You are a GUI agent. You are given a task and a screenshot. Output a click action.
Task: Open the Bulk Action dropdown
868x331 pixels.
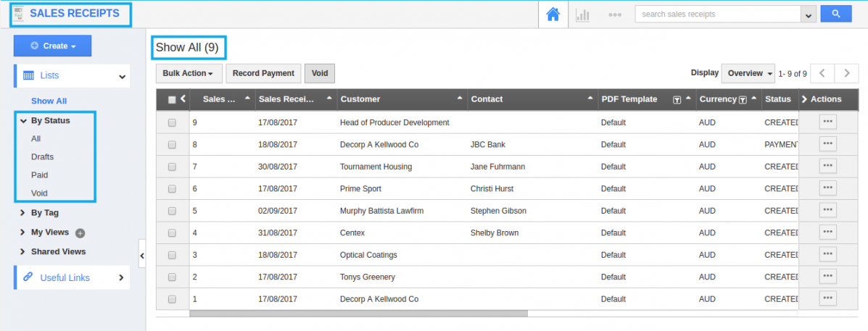point(189,73)
